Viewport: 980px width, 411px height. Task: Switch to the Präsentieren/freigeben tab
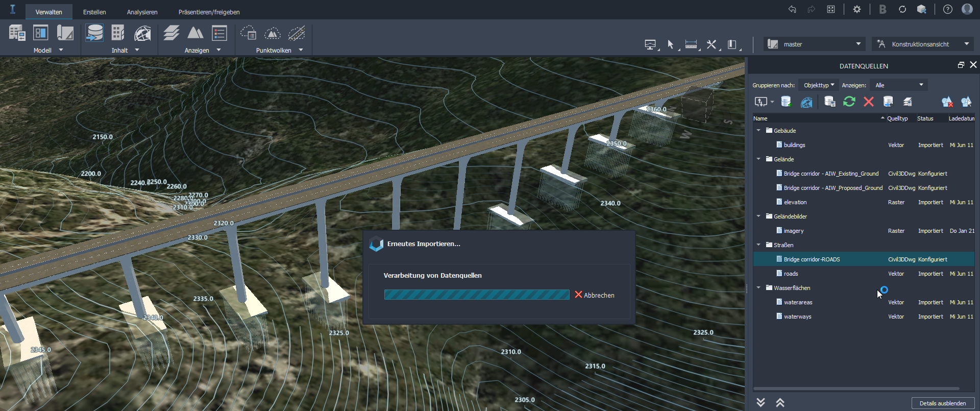click(209, 12)
